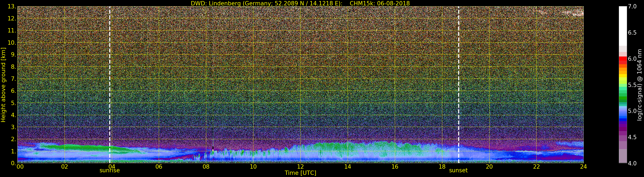The width and height of the screenshot is (644, 177).
Task: Click the 'sunset' label below the time axis
Action: (458, 171)
